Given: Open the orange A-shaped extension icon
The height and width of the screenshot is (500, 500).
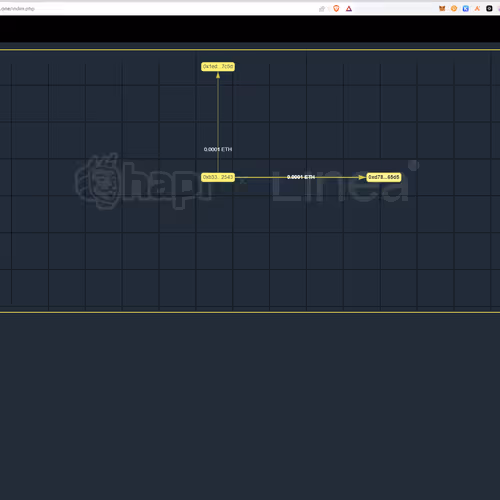Looking at the screenshot, I should pos(477,9).
